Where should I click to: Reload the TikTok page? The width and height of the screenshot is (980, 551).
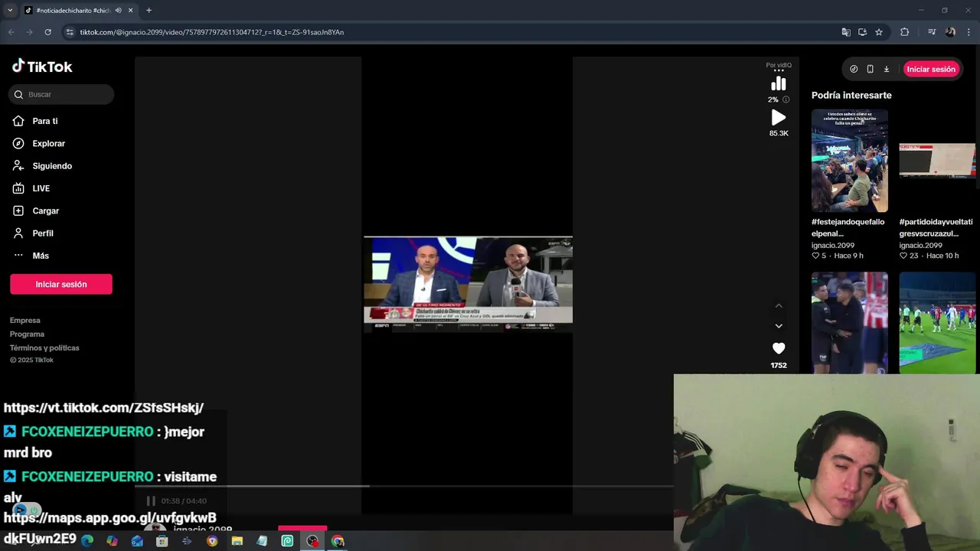[x=47, y=32]
